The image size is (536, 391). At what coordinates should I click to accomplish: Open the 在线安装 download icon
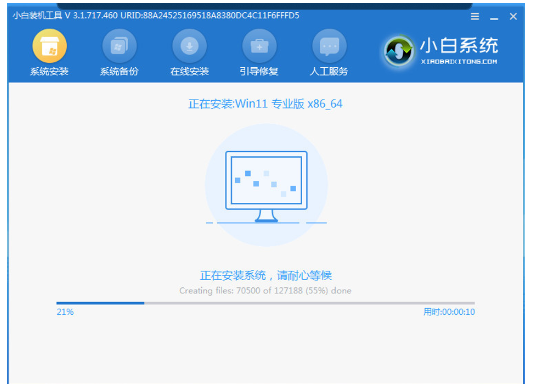pyautogui.click(x=189, y=46)
